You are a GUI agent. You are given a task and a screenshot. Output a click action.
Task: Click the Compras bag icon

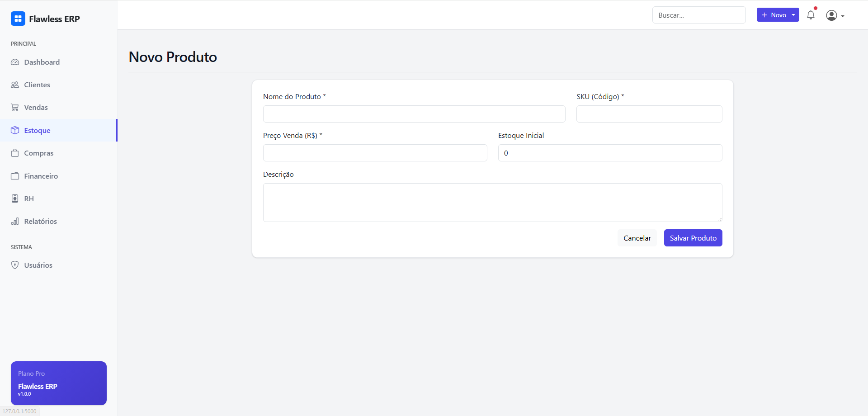(x=15, y=153)
